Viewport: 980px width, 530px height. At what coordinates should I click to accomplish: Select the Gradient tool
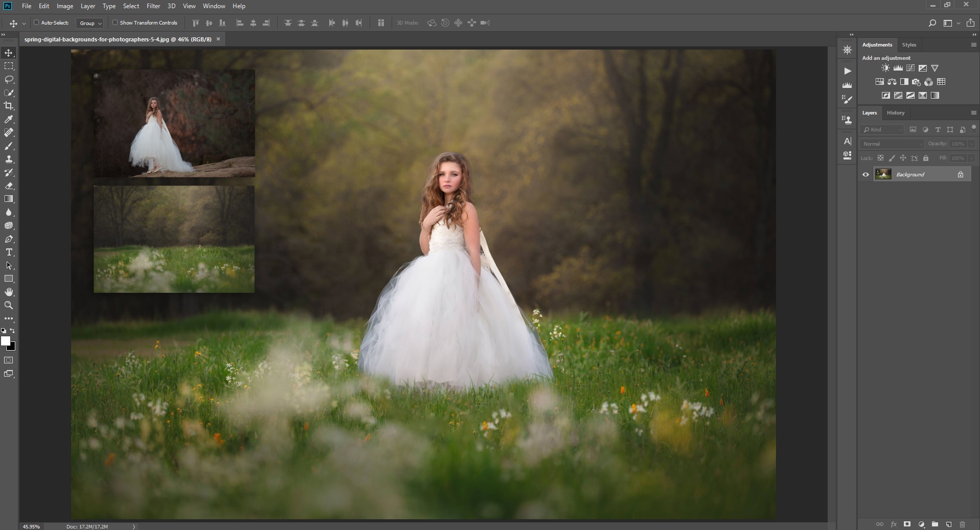[x=9, y=199]
